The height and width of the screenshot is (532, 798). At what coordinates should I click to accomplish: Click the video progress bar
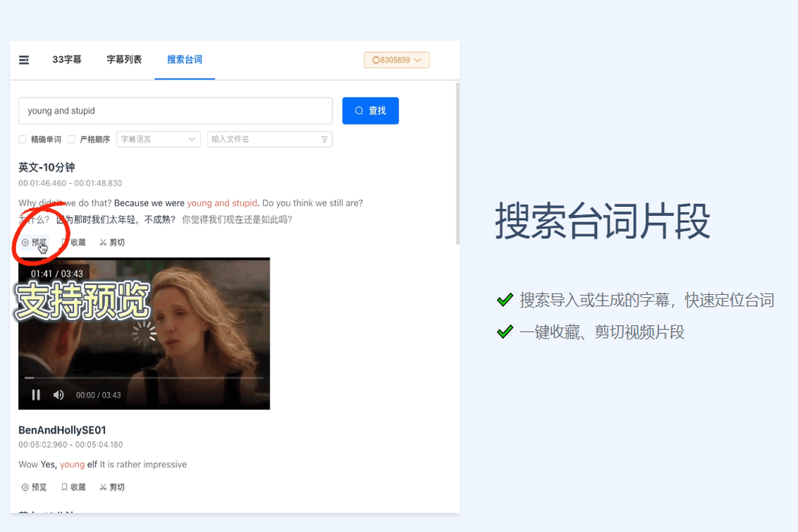coord(144,378)
